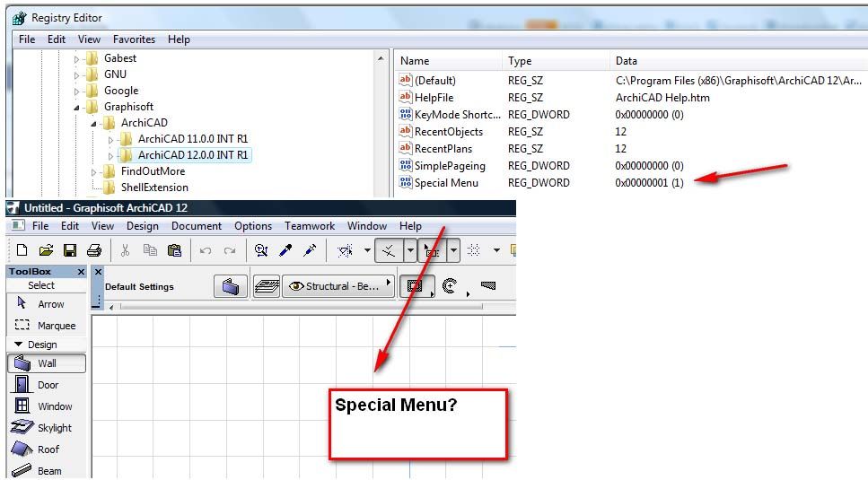Click the New document icon in ArchiCAD
868x480 pixels.
(22, 250)
